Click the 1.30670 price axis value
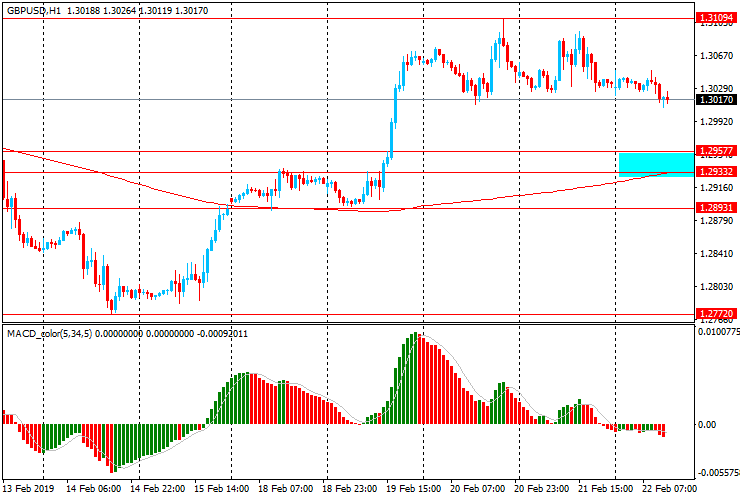 coord(714,56)
